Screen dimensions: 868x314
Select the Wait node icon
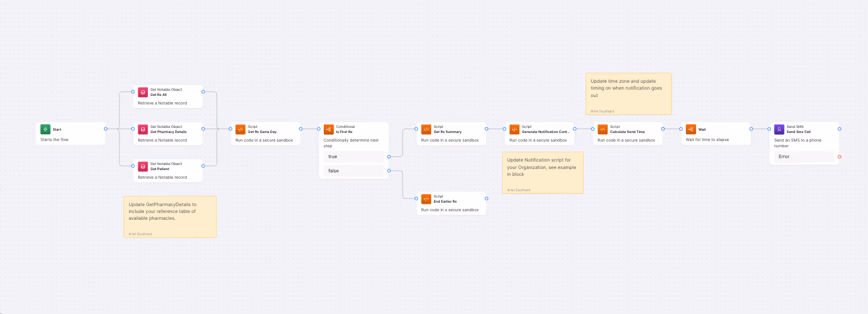click(x=691, y=130)
